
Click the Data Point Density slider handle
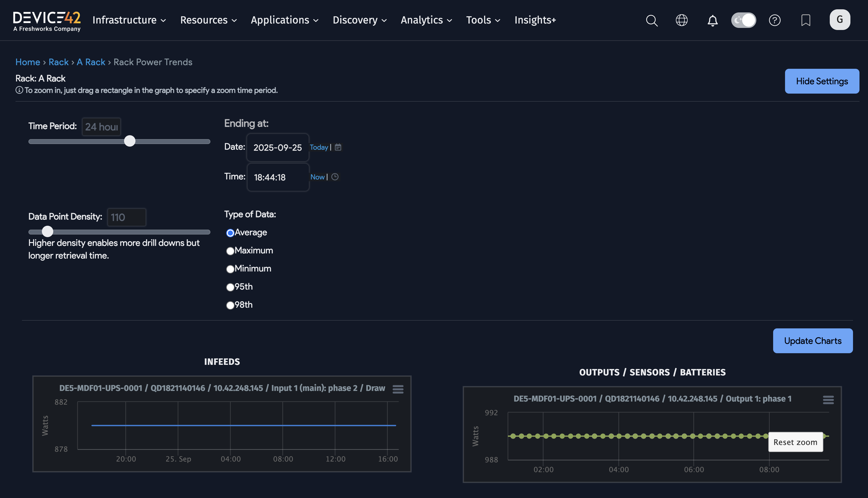[48, 232]
